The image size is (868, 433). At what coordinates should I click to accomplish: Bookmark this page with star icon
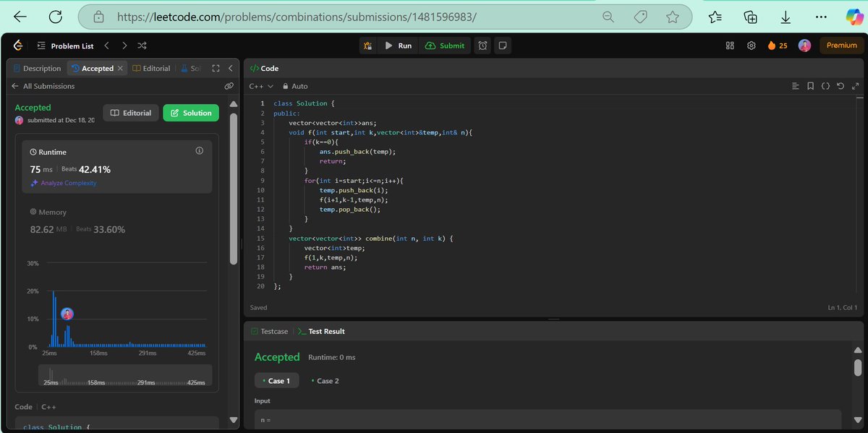coord(672,16)
